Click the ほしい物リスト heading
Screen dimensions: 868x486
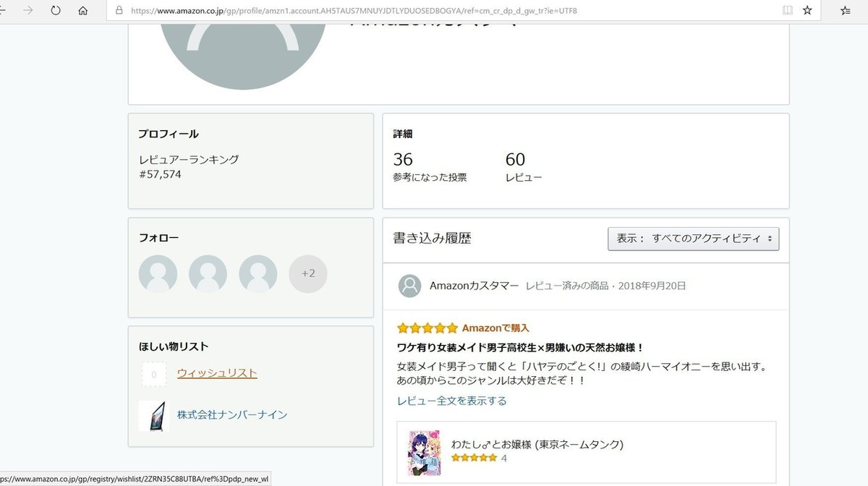(x=174, y=346)
